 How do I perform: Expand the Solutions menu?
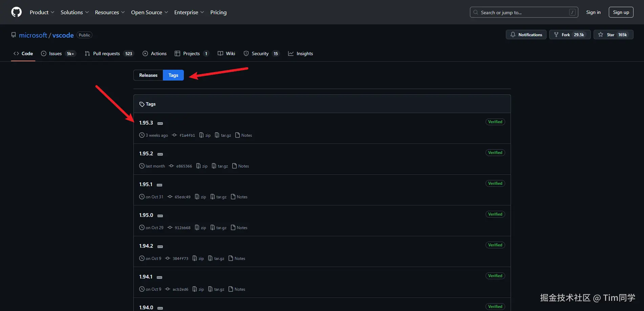74,12
